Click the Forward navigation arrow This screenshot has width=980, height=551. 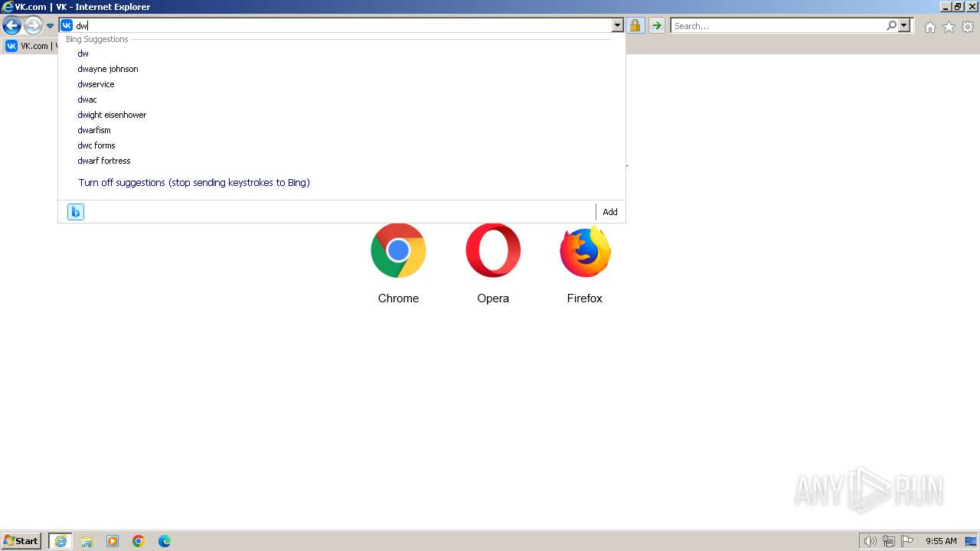[x=33, y=26]
